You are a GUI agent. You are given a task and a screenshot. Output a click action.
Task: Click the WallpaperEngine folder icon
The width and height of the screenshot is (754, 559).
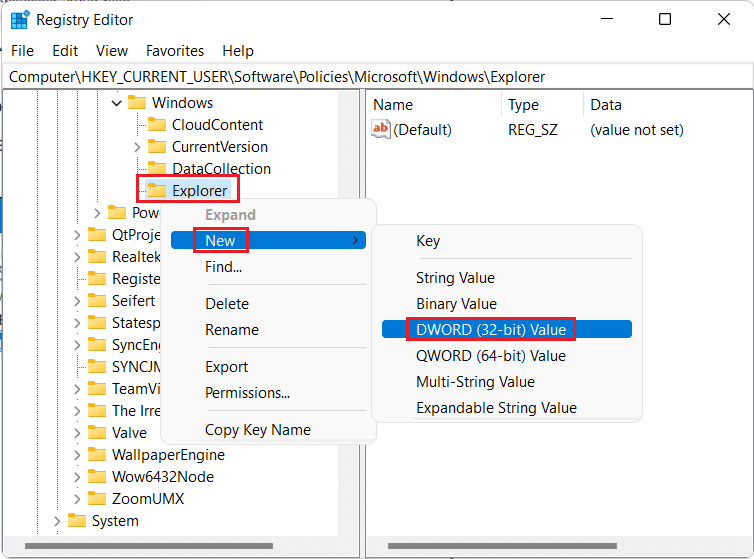click(x=97, y=454)
